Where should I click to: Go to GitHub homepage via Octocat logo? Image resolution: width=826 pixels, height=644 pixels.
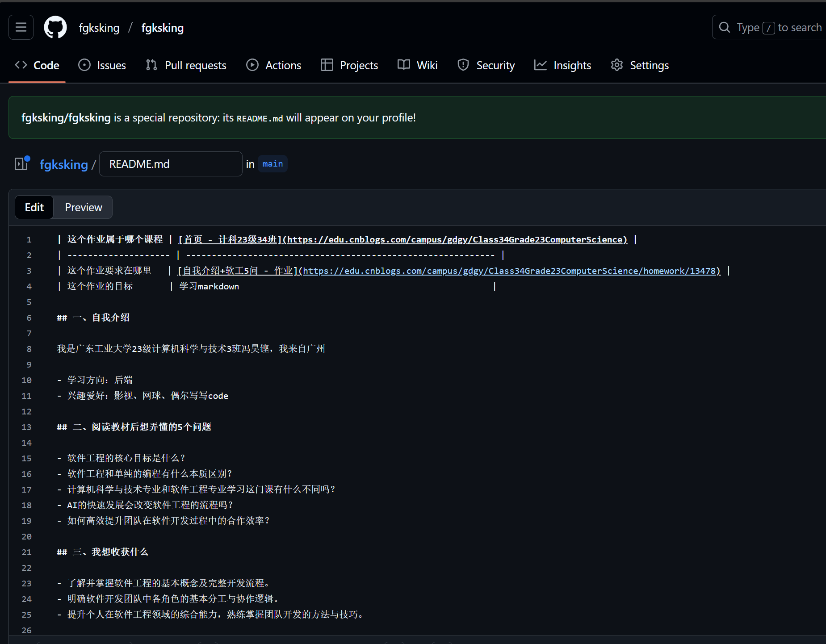[x=55, y=27]
